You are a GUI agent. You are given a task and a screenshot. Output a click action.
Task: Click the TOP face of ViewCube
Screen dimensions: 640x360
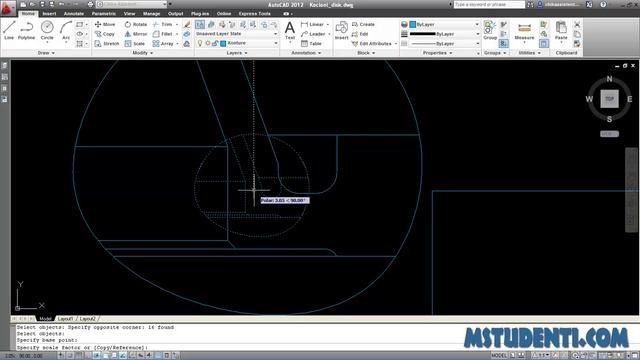[x=609, y=99]
